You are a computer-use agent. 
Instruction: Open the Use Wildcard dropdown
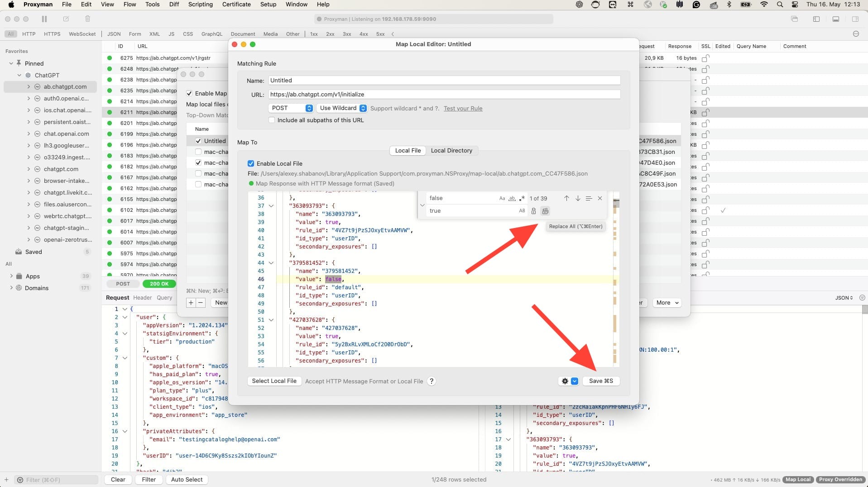point(342,108)
